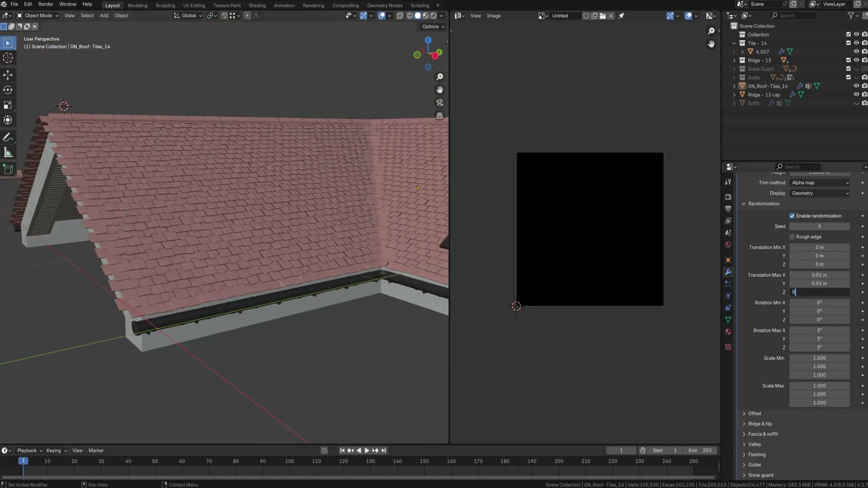
Task: Toggle camera view icon in viewport
Action: [x=439, y=103]
